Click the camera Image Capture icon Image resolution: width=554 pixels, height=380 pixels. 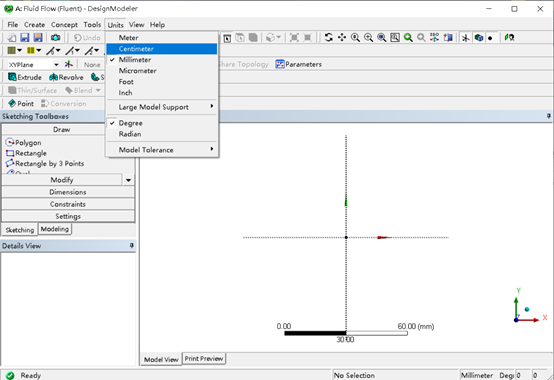pos(55,37)
